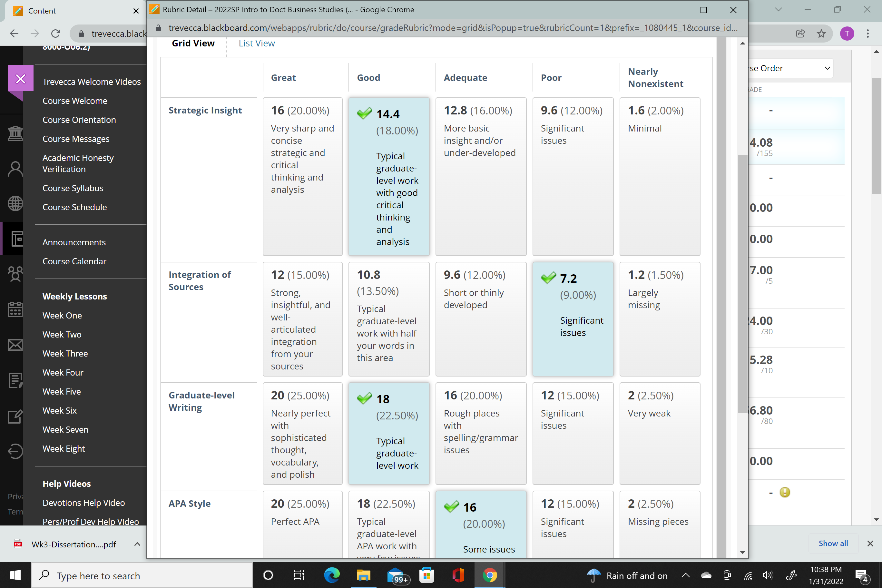Click Show all downloads
Screen dimensions: 882x588
tap(833, 544)
